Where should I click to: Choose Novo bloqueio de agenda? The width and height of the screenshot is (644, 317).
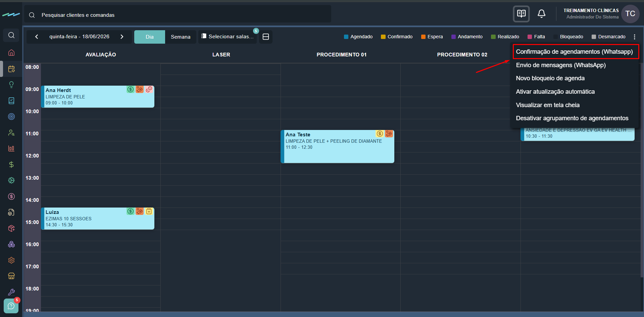550,78
